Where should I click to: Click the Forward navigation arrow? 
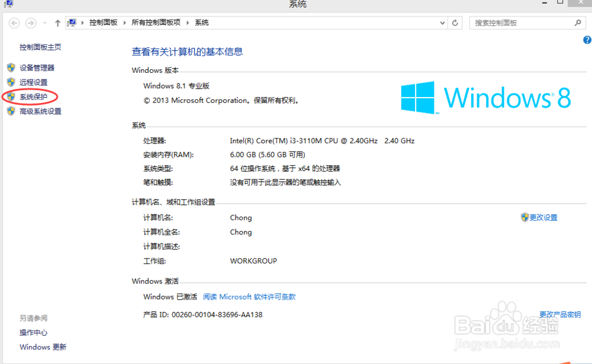[x=31, y=23]
